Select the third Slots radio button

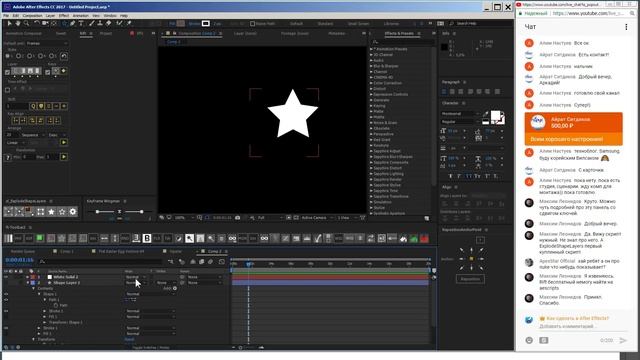[x=30, y=56]
